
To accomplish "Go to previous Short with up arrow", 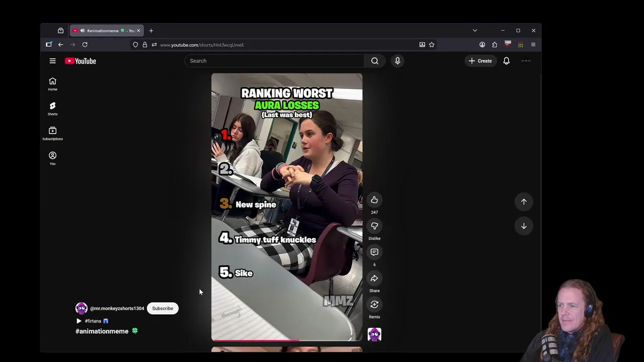I will tap(524, 202).
